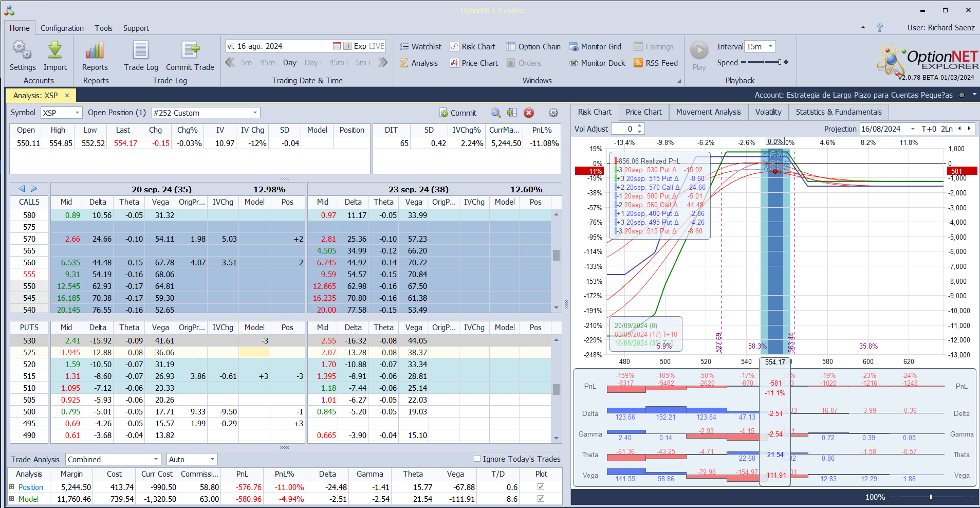Open the calendar picker for trading date

click(x=337, y=46)
